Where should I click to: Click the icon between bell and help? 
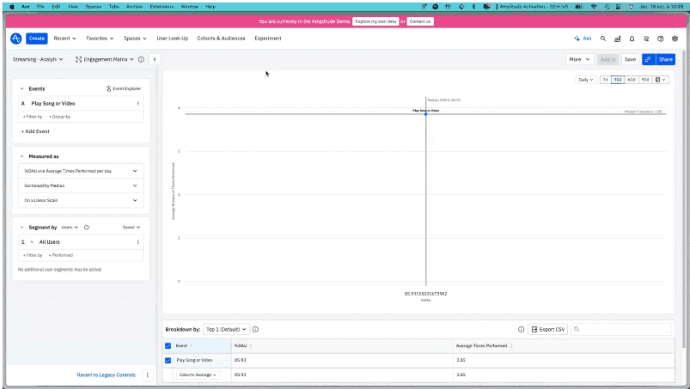646,39
